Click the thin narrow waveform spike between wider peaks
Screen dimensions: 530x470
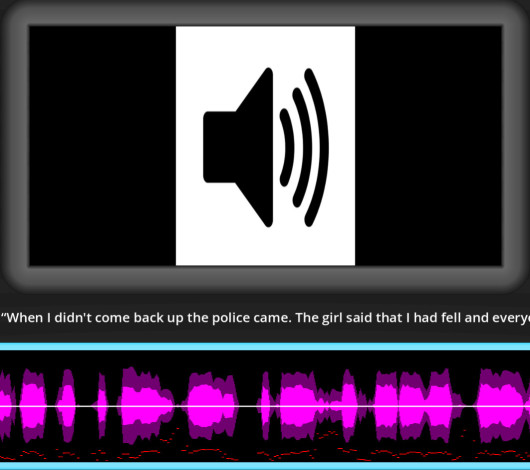pos(102,406)
